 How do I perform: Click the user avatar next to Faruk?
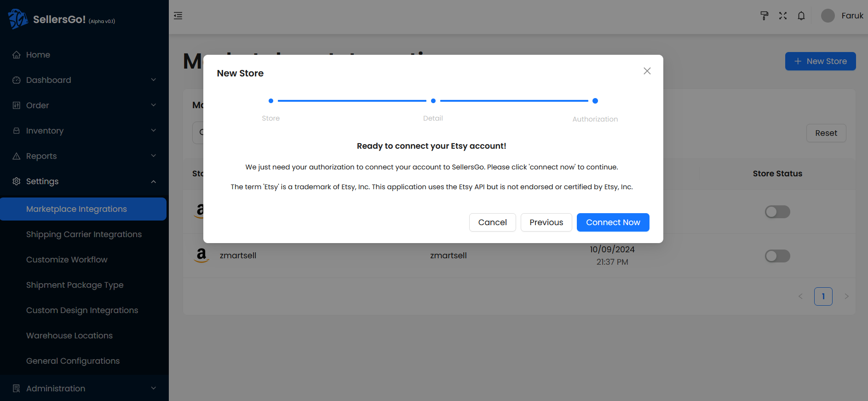pos(828,16)
